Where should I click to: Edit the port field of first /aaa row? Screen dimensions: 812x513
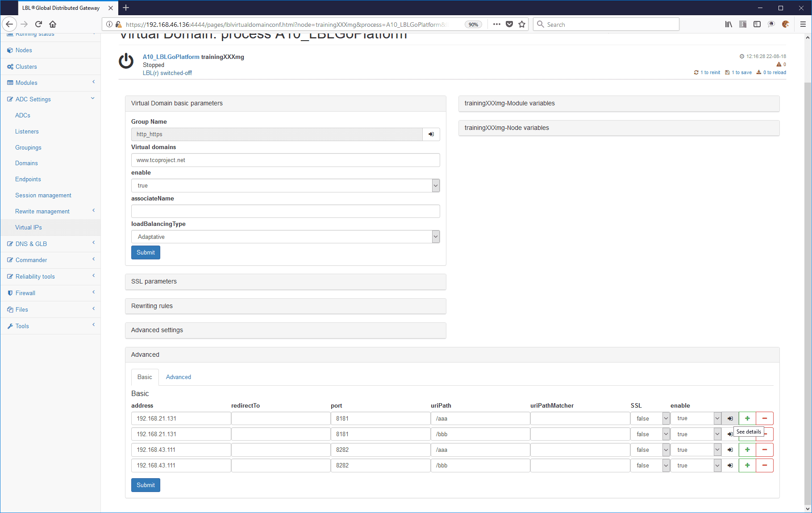[x=380, y=418]
